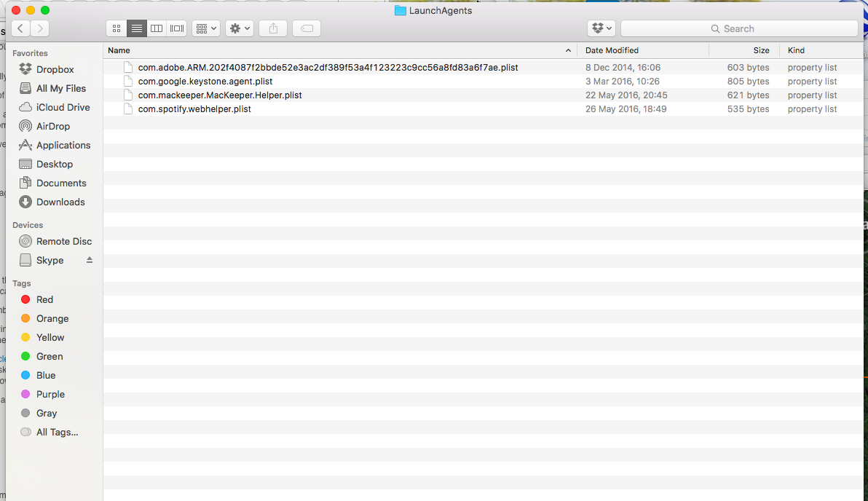This screenshot has width=868, height=501.
Task: Open the Action gear menu
Action: [239, 28]
